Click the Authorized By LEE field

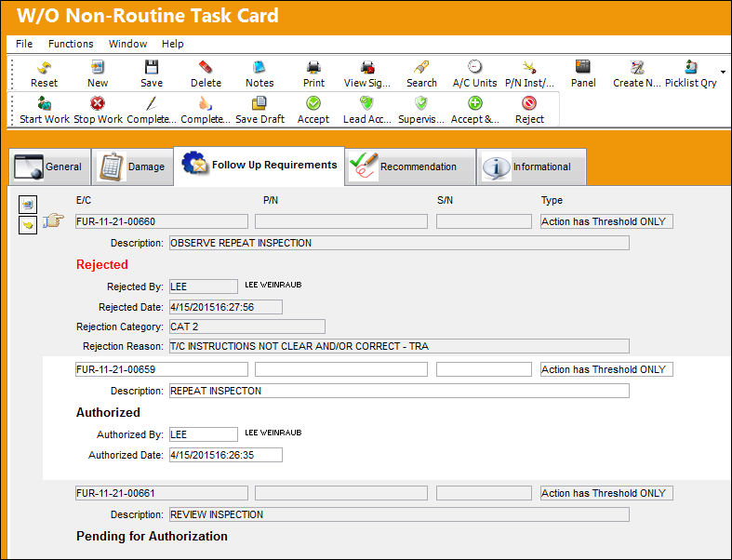click(x=204, y=434)
